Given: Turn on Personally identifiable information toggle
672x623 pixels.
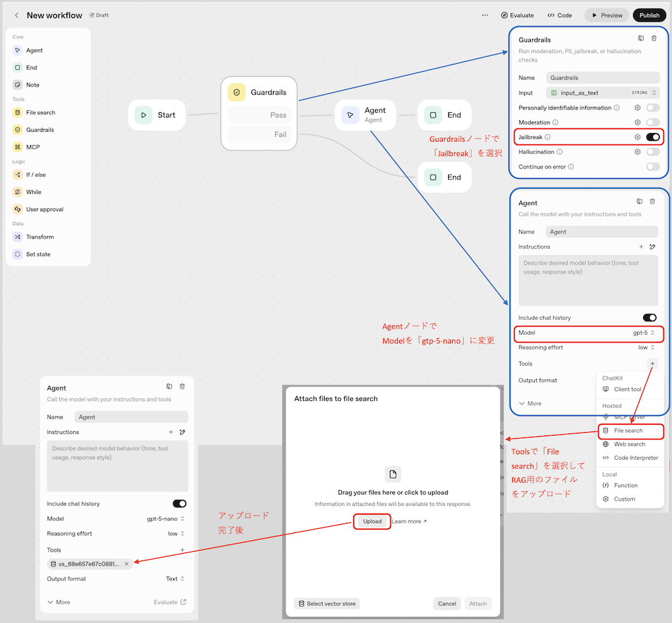Looking at the screenshot, I should [653, 108].
